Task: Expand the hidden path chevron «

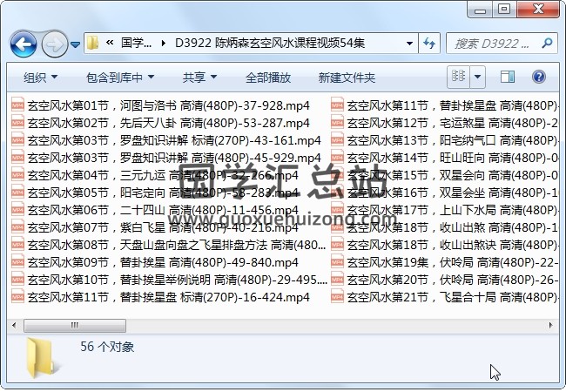Action: (110, 43)
